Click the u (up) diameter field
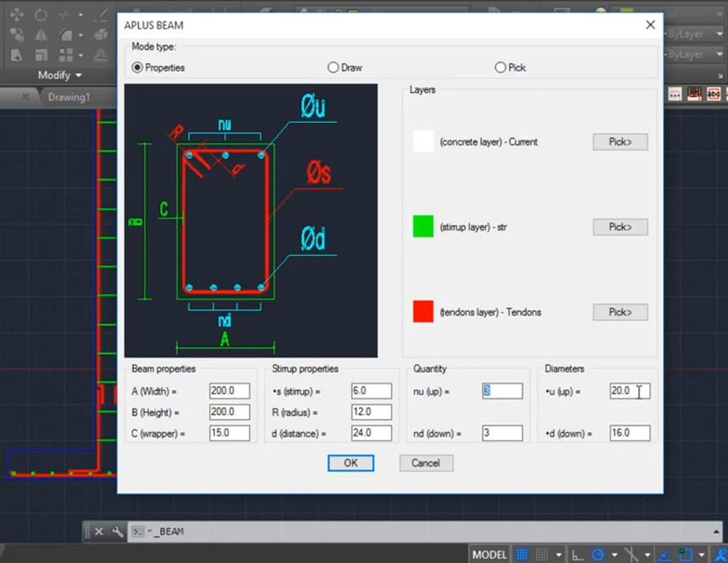 click(630, 390)
